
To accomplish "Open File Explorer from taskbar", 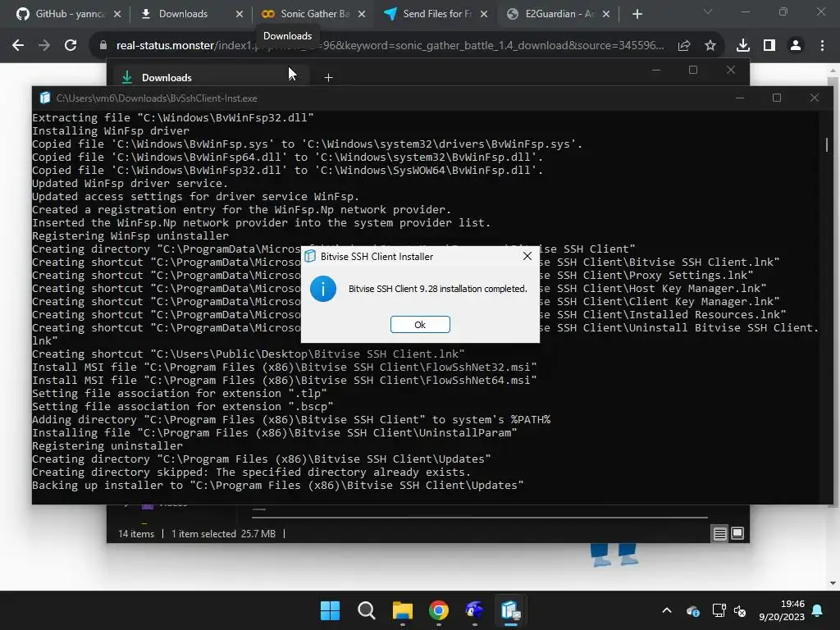I will (x=402, y=610).
